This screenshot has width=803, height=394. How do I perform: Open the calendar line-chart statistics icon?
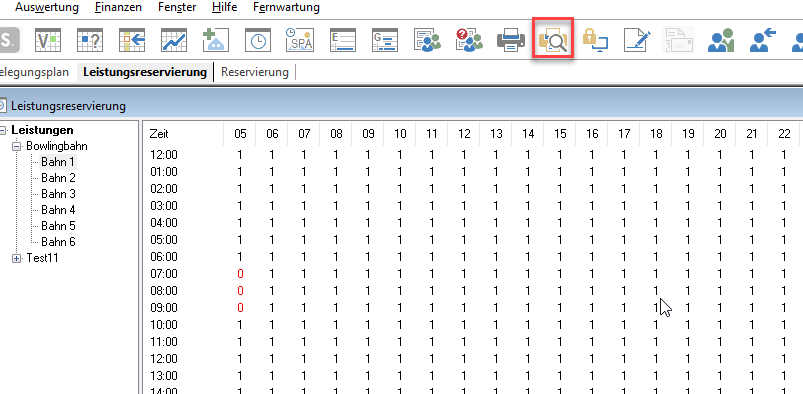pos(174,40)
